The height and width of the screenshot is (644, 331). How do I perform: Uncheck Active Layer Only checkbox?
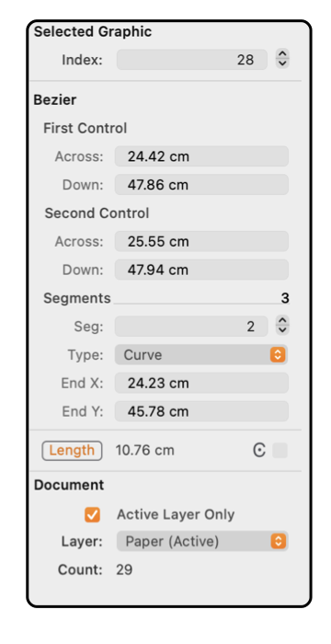pos(92,514)
